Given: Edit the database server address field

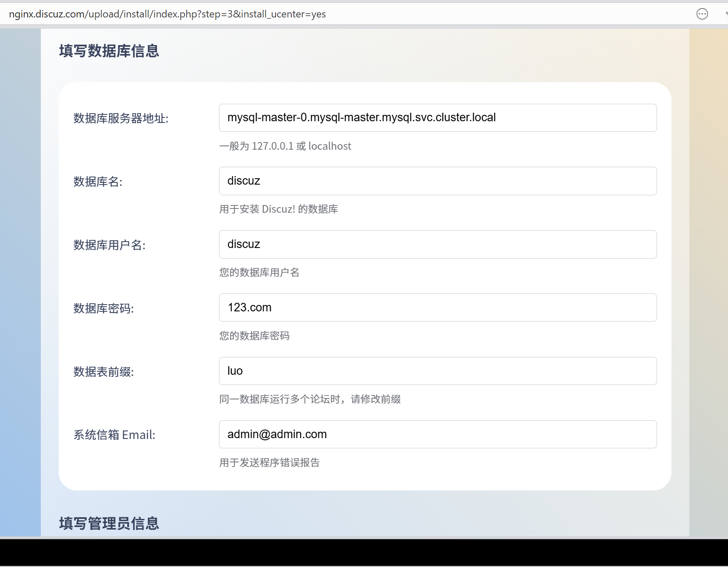Looking at the screenshot, I should [438, 118].
